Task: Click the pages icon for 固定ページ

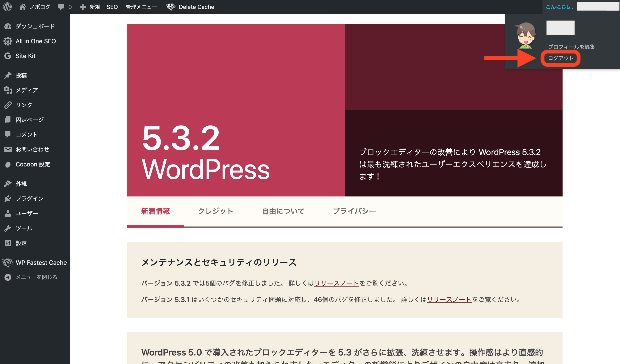Action: coord(8,120)
